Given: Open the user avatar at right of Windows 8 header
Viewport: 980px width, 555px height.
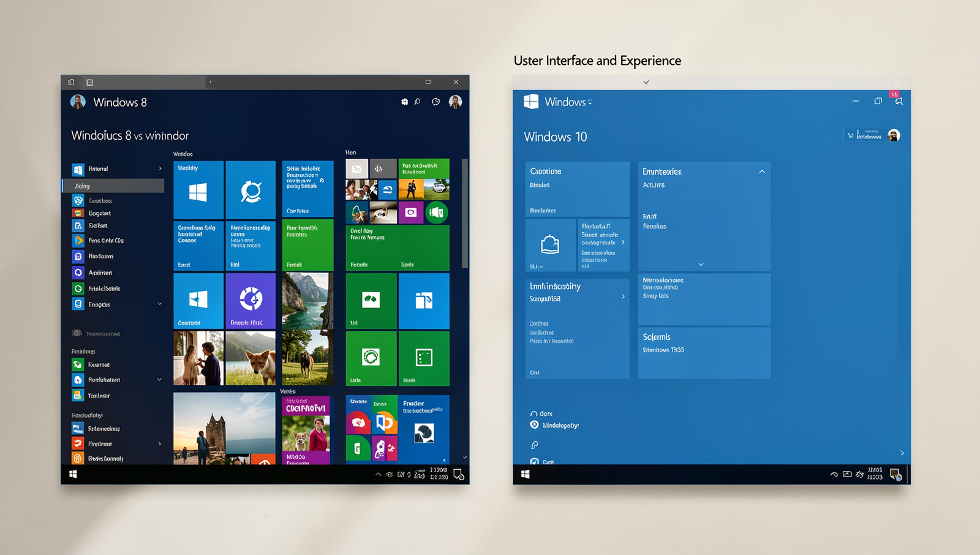Looking at the screenshot, I should (x=455, y=102).
